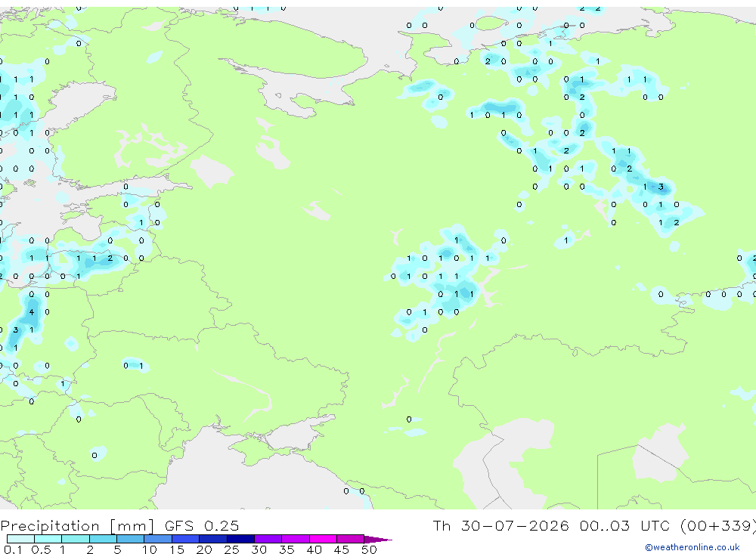Click the dark navy 25–30 mm legend swatch
This screenshot has width=756, height=554.
click(240, 539)
